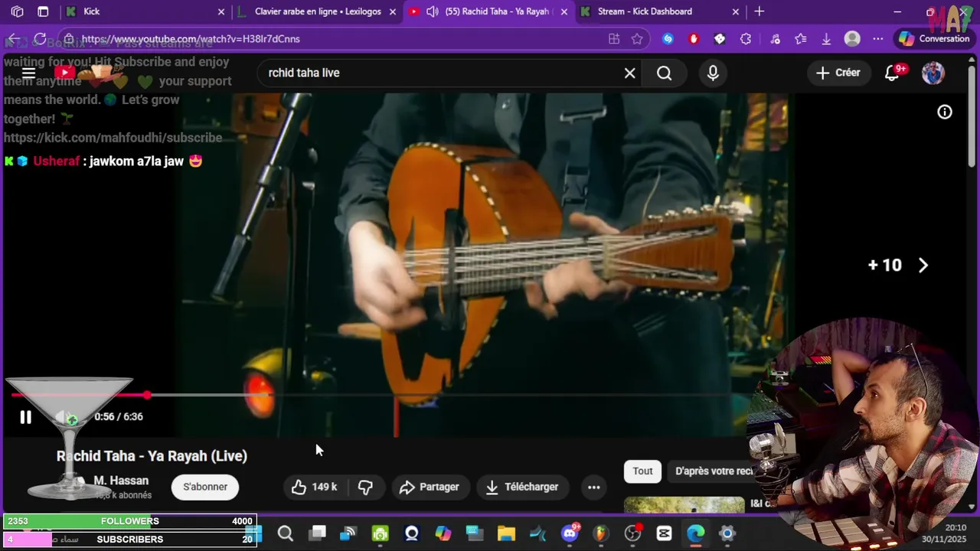Open the Extensions puzzle menu
This screenshot has height=551, width=980.
(746, 39)
